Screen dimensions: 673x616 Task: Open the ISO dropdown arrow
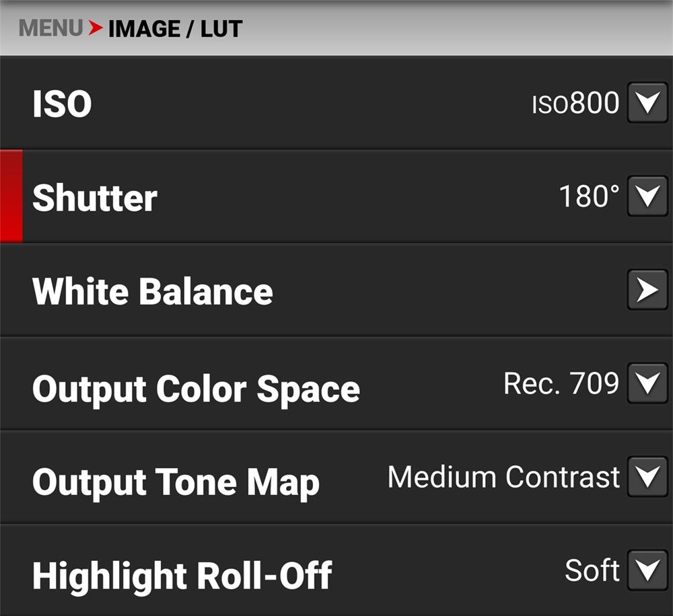[x=647, y=104]
